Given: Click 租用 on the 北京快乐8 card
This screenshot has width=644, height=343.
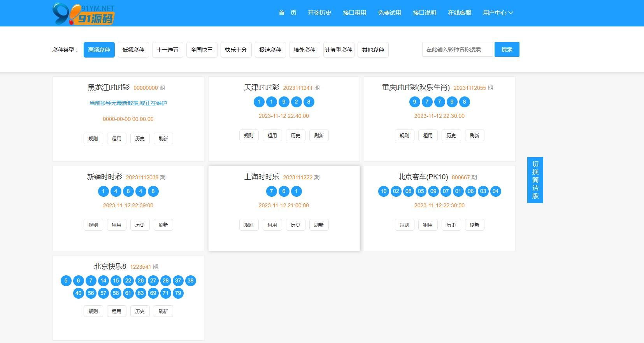Looking at the screenshot, I should (117, 311).
